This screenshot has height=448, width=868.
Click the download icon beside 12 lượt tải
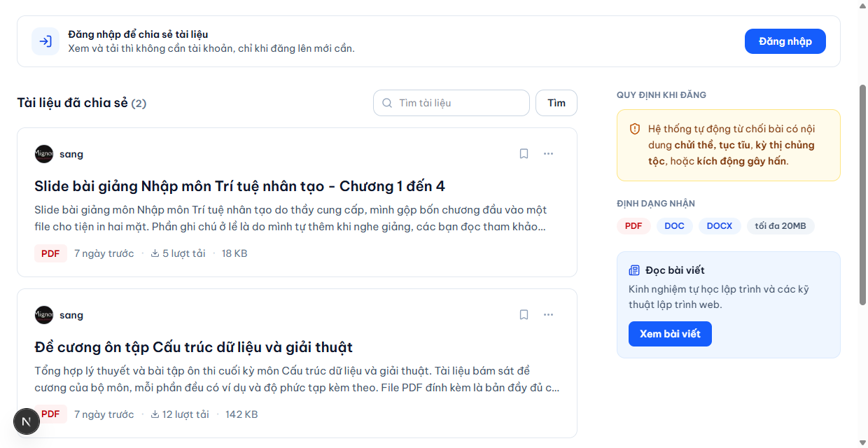click(155, 414)
